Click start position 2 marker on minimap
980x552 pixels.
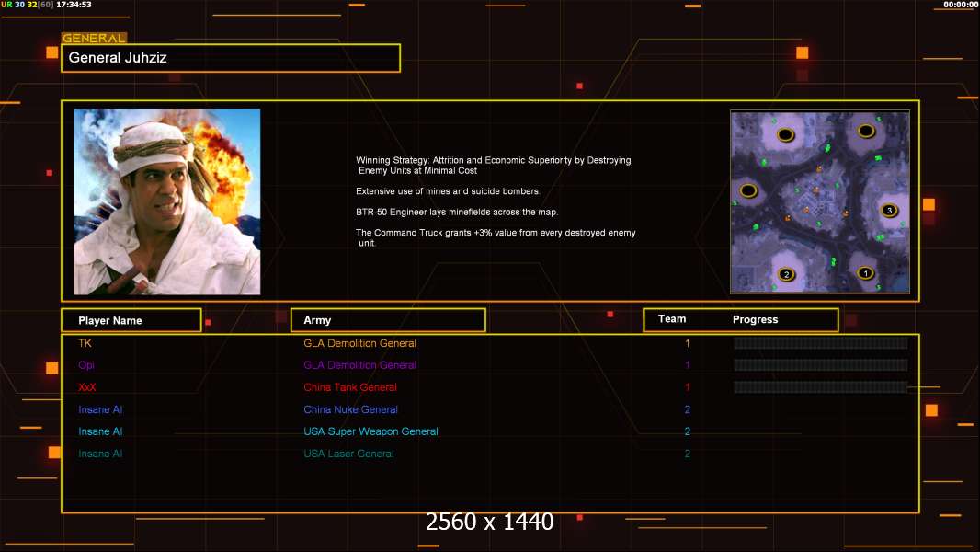(x=787, y=274)
